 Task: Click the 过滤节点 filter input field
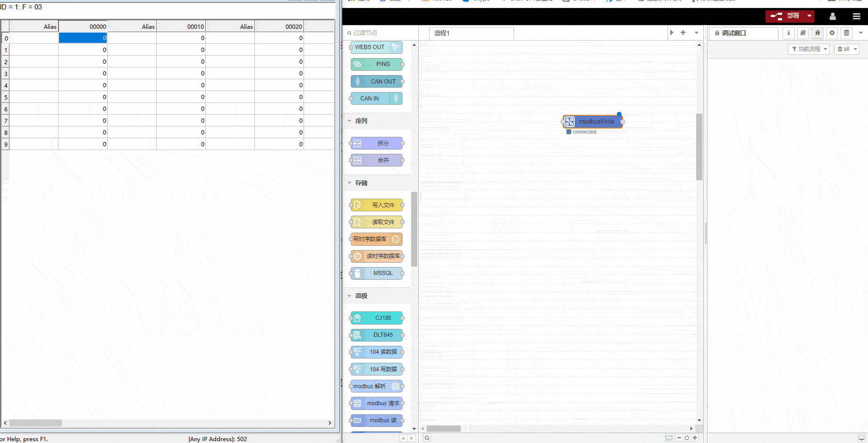click(x=382, y=33)
